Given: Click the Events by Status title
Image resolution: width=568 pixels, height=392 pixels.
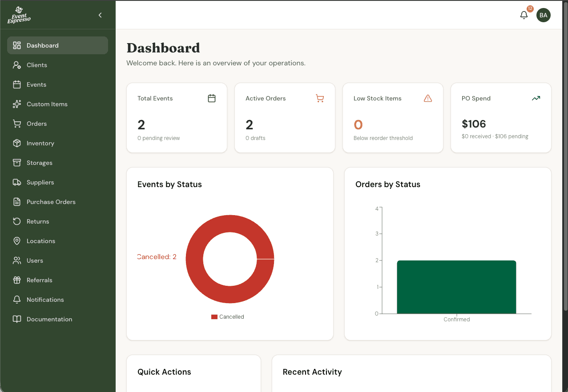Looking at the screenshot, I should [169, 184].
